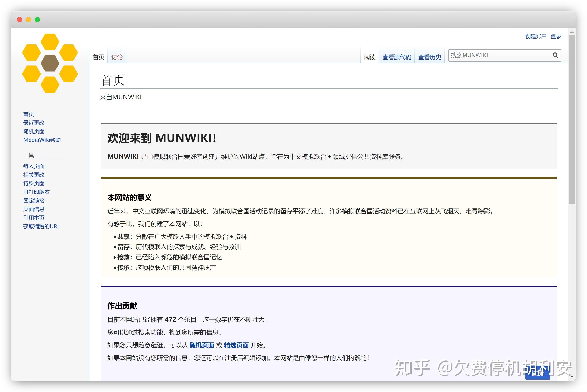Select the 阅读 view tab
The width and height of the screenshot is (587, 392).
[370, 57]
